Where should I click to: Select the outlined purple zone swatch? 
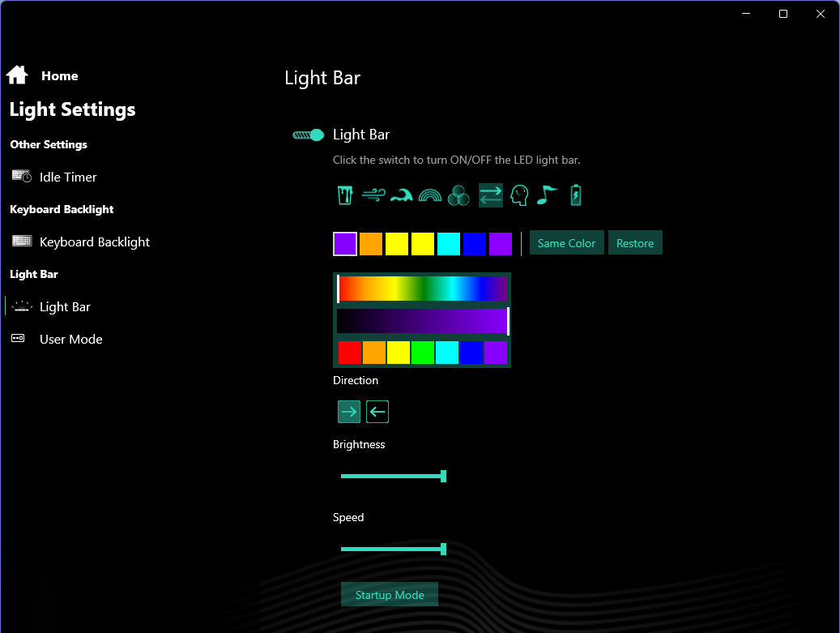click(x=345, y=244)
